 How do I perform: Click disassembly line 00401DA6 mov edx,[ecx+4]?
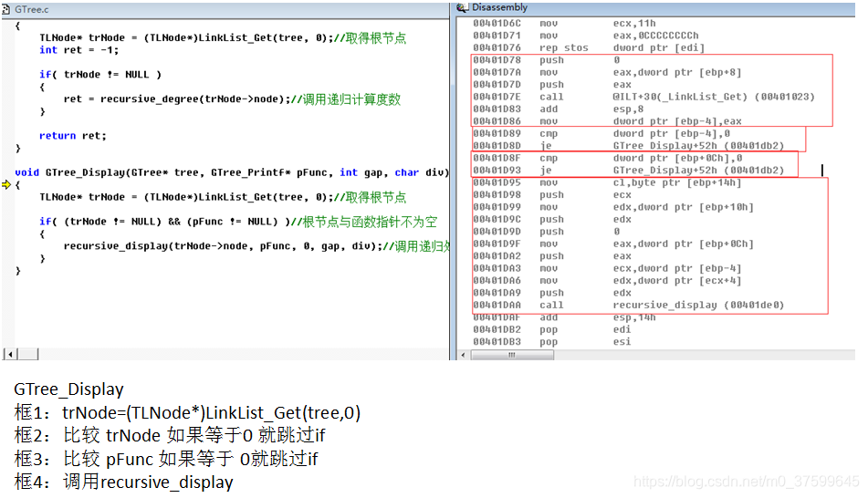coord(607,281)
